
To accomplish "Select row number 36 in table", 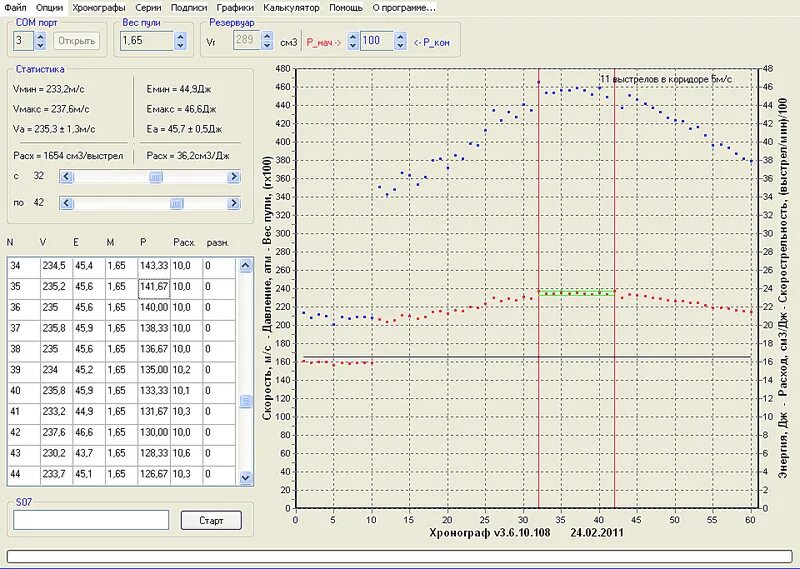I will coord(23,308).
